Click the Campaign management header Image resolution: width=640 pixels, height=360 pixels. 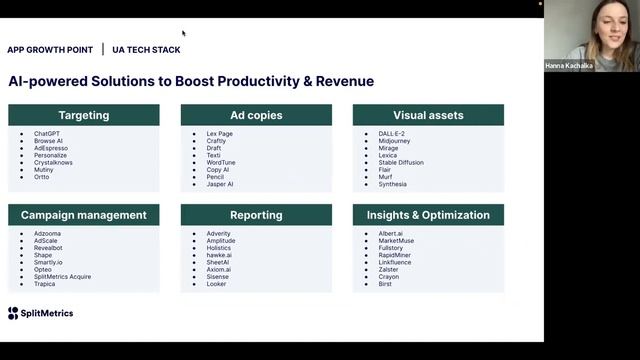coord(84,215)
